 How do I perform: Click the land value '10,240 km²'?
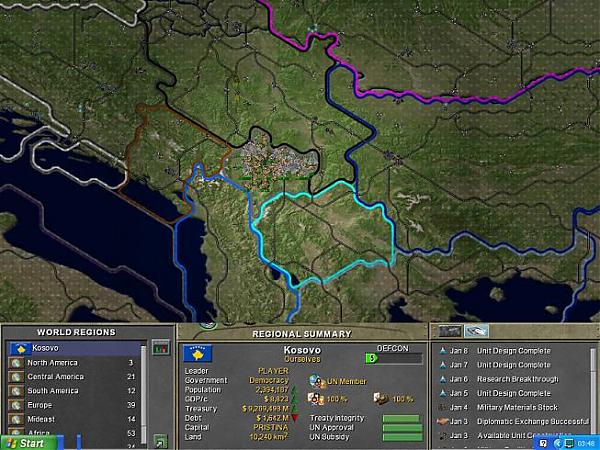[269, 437]
